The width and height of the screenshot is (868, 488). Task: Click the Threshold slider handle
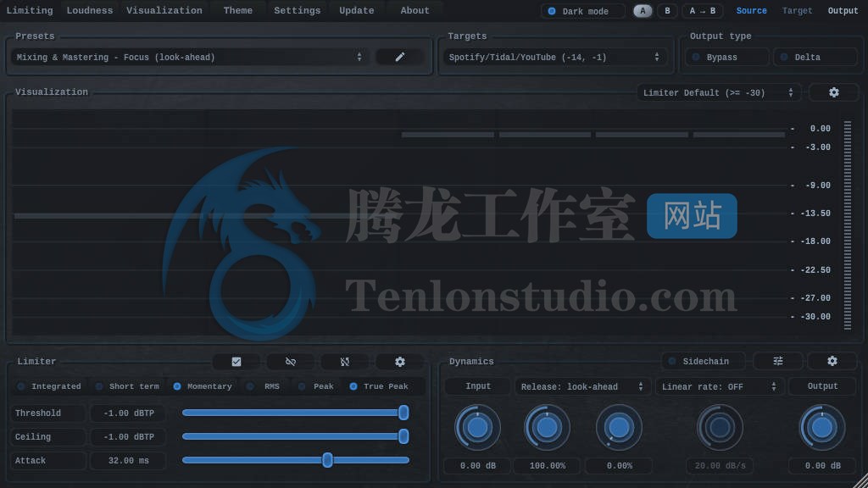[x=403, y=413]
